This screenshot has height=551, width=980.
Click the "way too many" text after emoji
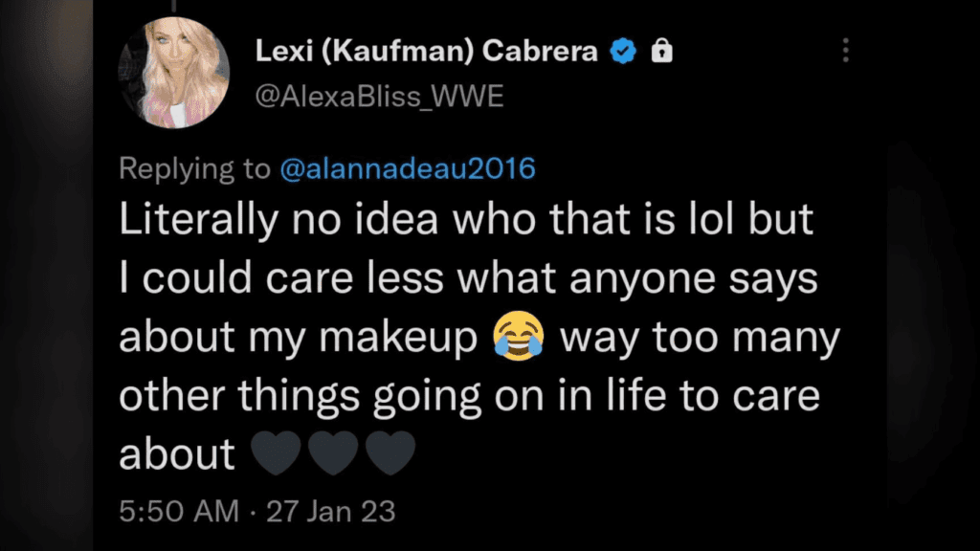click(x=700, y=339)
